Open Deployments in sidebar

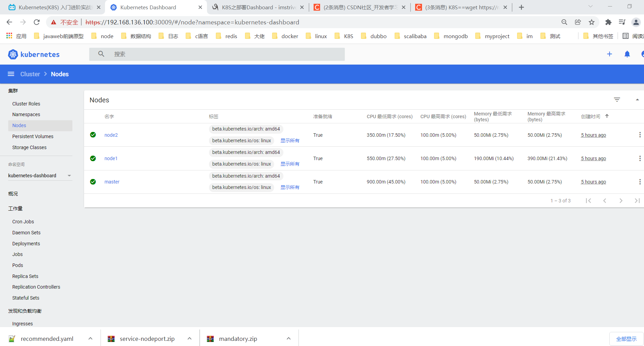point(26,244)
